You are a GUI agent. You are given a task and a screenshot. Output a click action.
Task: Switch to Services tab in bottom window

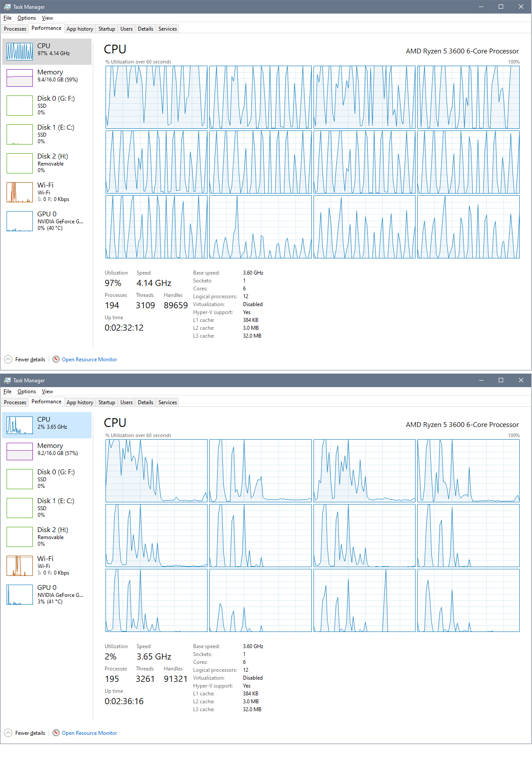click(x=168, y=402)
